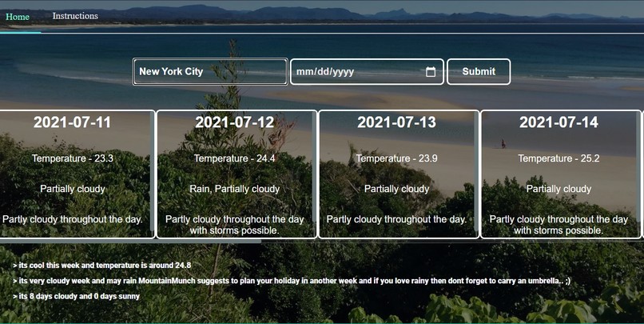
Task: Open the Instructions tab
Action: click(x=75, y=16)
